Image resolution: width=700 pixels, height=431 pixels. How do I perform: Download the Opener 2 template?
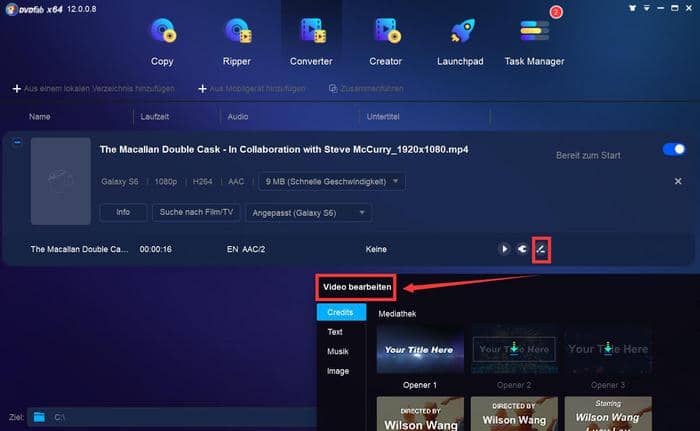514,347
